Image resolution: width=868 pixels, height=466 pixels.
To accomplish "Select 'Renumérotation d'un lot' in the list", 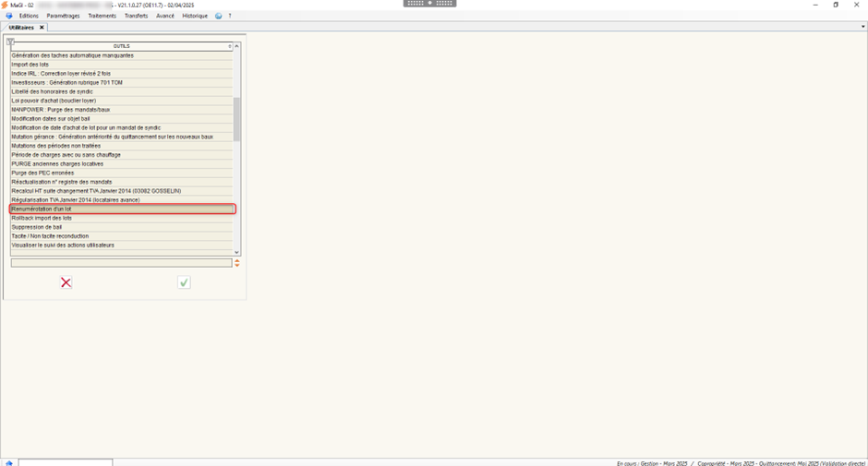I will point(122,209).
